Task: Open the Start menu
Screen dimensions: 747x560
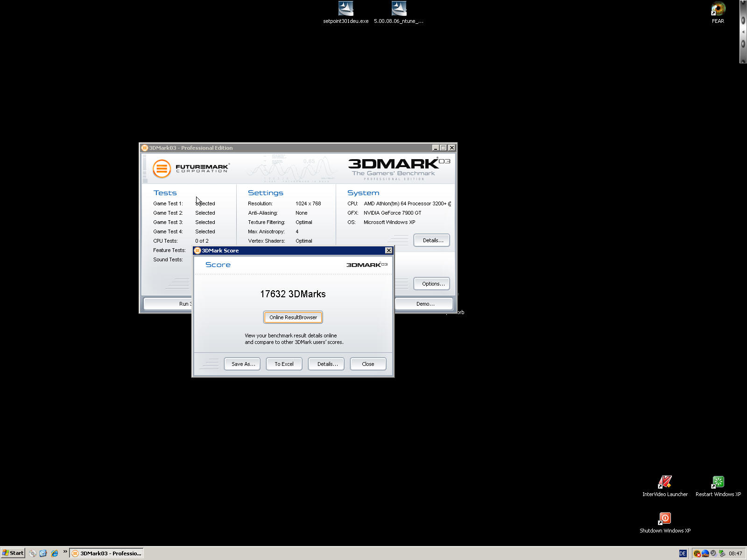Action: (13, 553)
